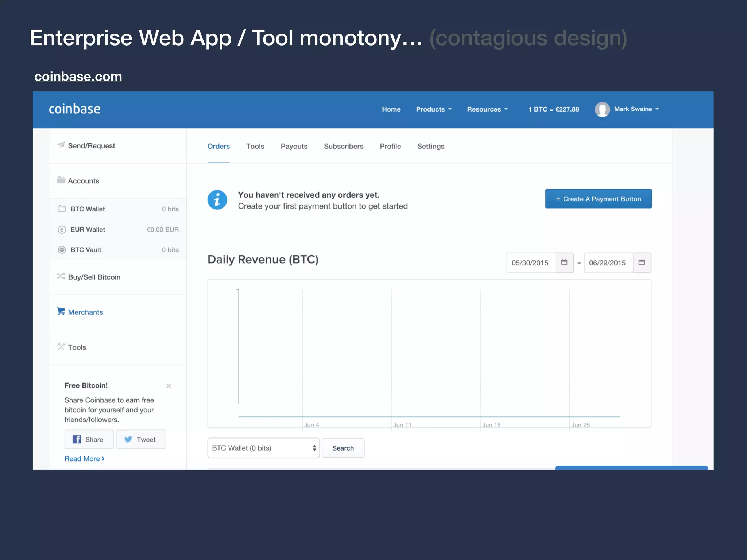Click the €0.00 EUR balance
Screen dimensions: 747x560
pyautogui.click(x=163, y=229)
